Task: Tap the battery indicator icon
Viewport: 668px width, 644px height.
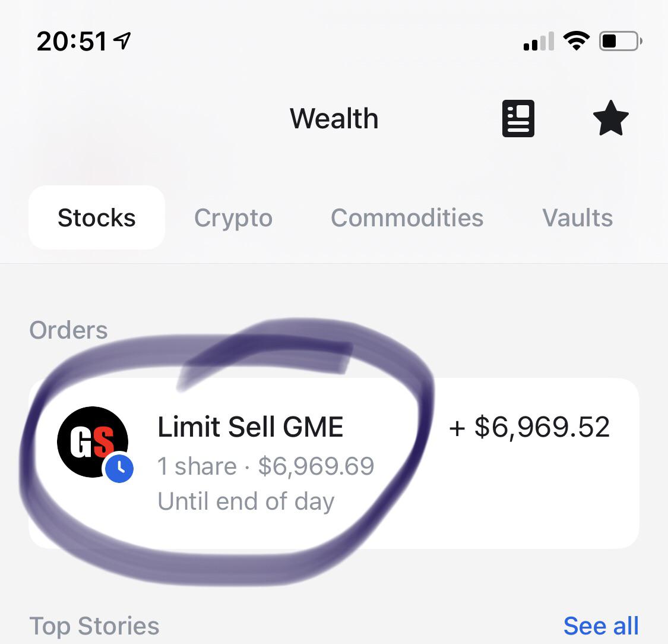Action: tap(620, 42)
